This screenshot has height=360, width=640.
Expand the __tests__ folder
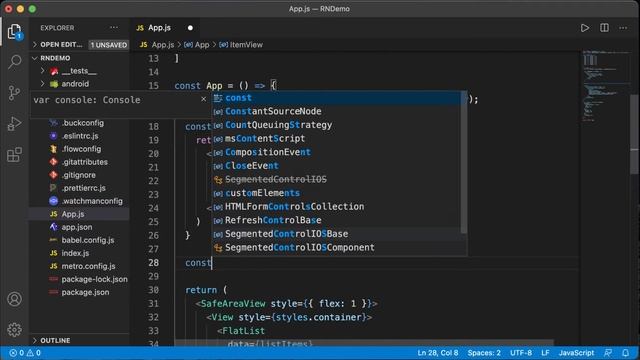tap(79, 71)
